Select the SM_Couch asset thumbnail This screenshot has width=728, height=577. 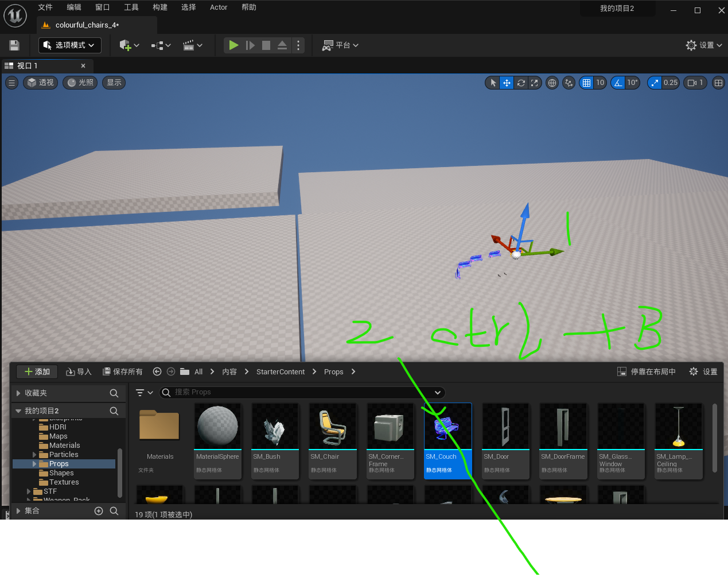click(x=447, y=441)
